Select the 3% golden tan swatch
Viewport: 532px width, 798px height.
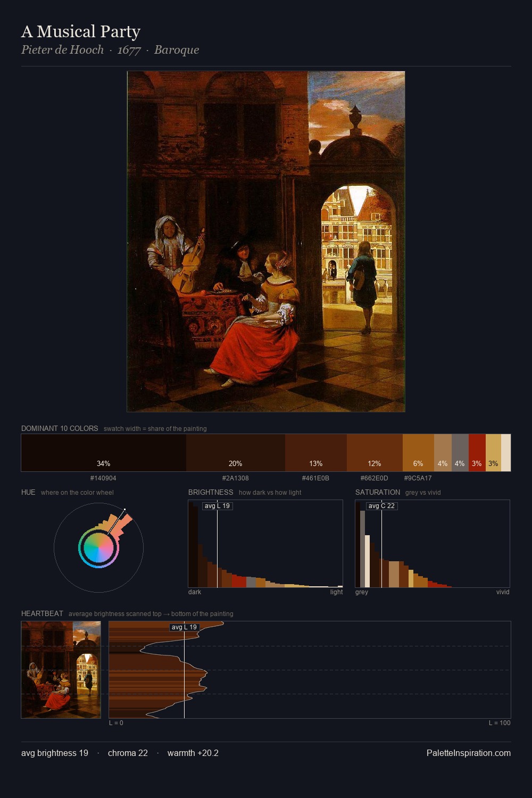coord(493,453)
